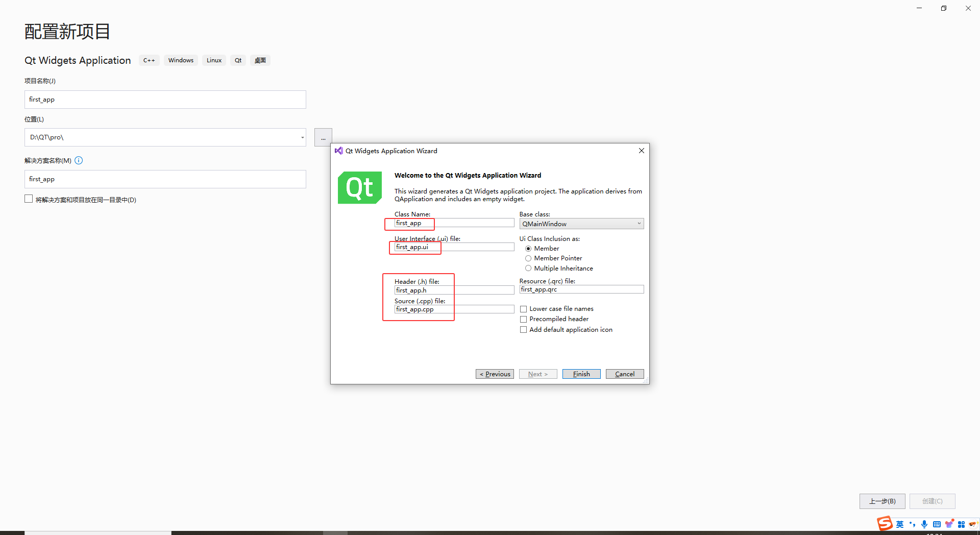Click the Visual Studio icon in wizard title bar
Image resolution: width=980 pixels, height=535 pixels.
338,151
